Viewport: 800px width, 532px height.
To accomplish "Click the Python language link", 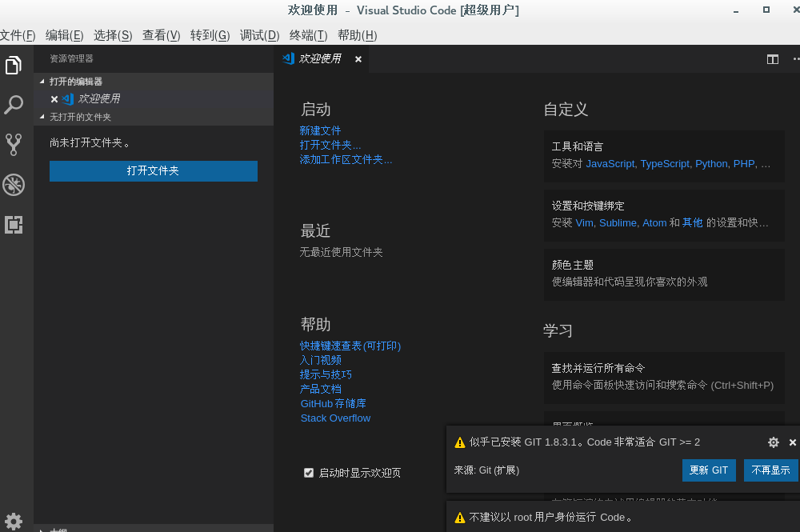I will (711, 164).
